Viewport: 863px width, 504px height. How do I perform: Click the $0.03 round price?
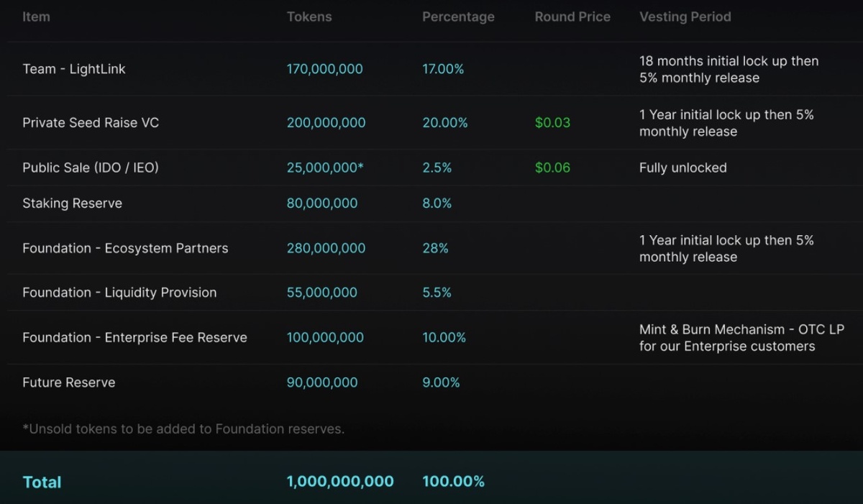pyautogui.click(x=552, y=123)
